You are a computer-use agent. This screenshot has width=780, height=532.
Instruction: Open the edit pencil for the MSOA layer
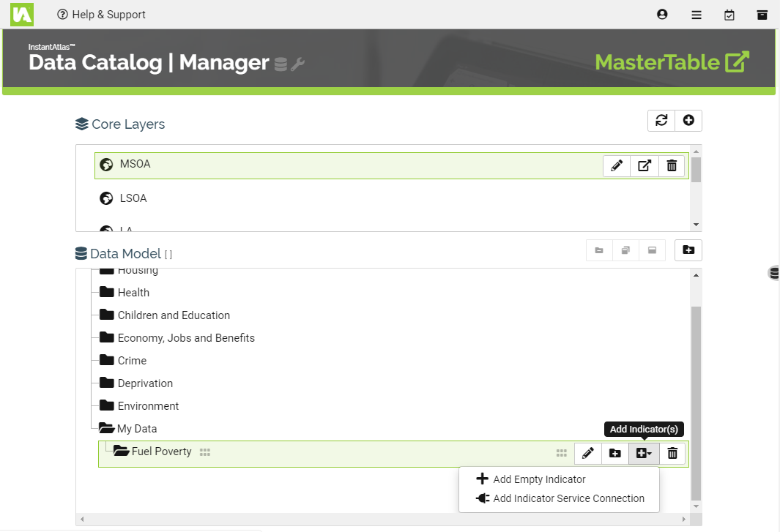click(x=616, y=165)
